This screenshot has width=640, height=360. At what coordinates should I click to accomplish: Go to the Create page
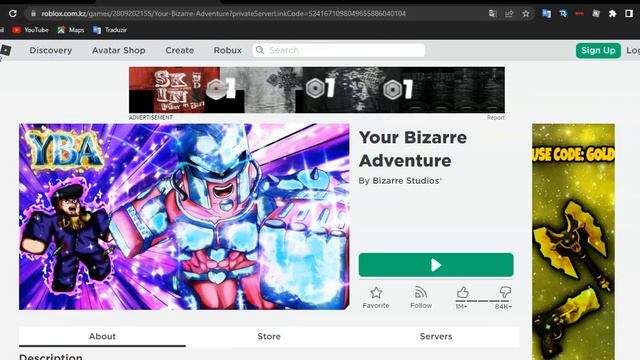pos(180,50)
